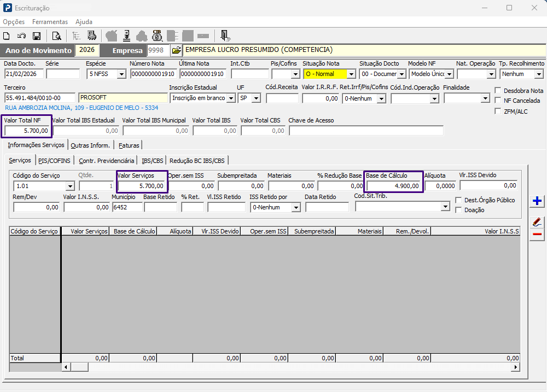Click horizontal scrollbar right arrow
The width and height of the screenshot is (547, 392).
pos(516,367)
